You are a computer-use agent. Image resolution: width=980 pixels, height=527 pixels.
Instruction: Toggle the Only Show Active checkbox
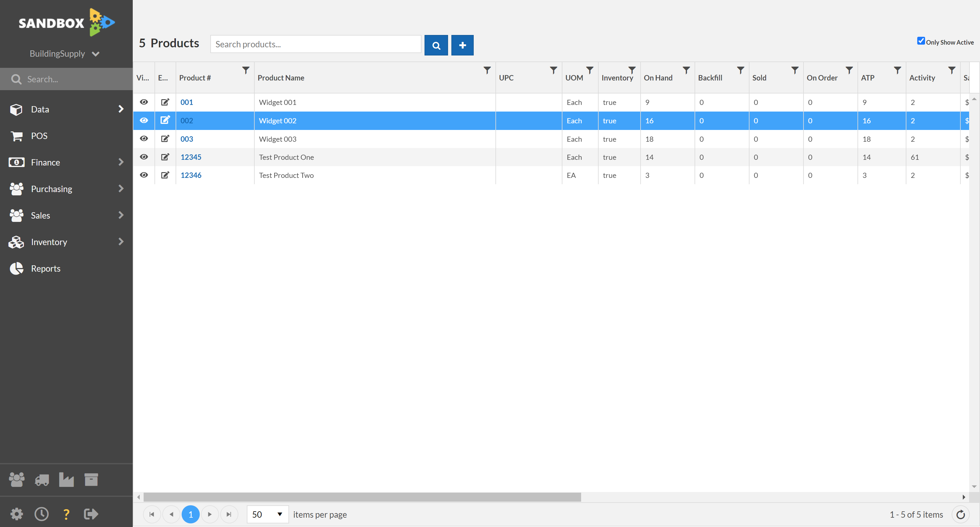click(921, 41)
